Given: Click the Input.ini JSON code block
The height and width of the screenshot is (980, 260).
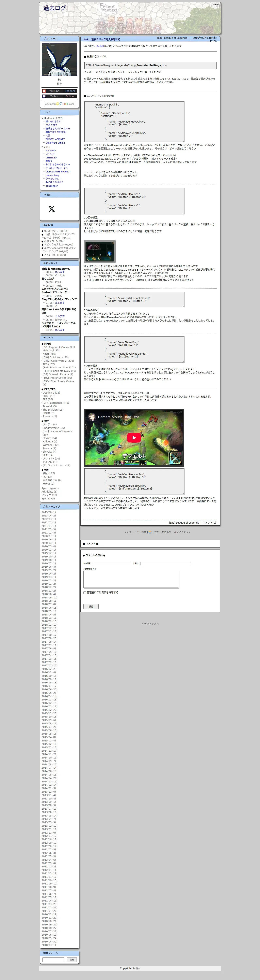Looking at the screenshot, I should pos(134,122).
